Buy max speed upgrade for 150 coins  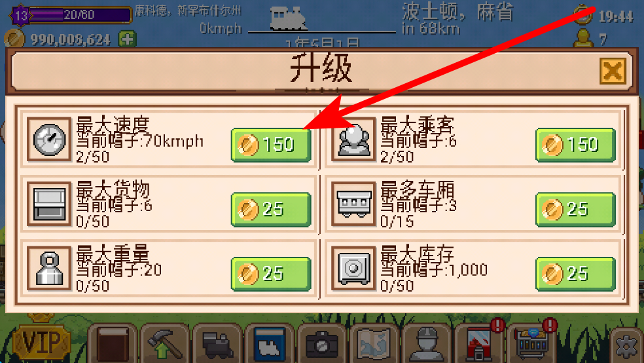coord(271,145)
